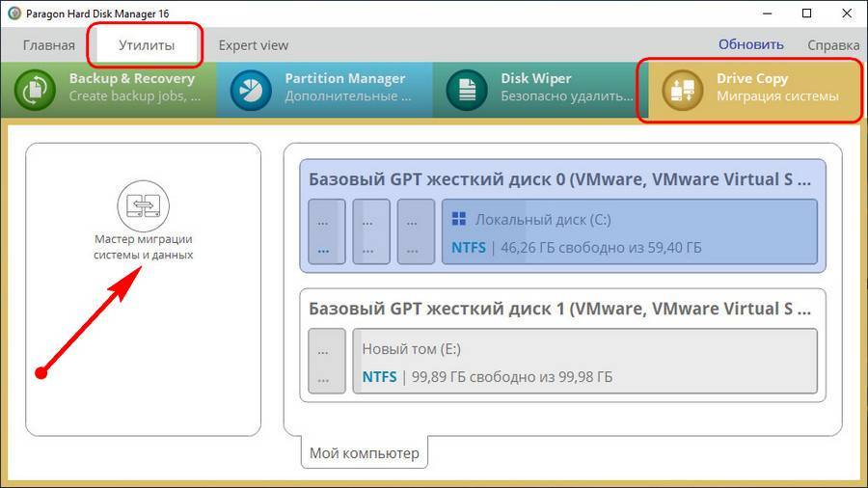The image size is (868, 488).
Task: Minimize the Paragon Hard Disk Manager window
Action: [x=768, y=14]
